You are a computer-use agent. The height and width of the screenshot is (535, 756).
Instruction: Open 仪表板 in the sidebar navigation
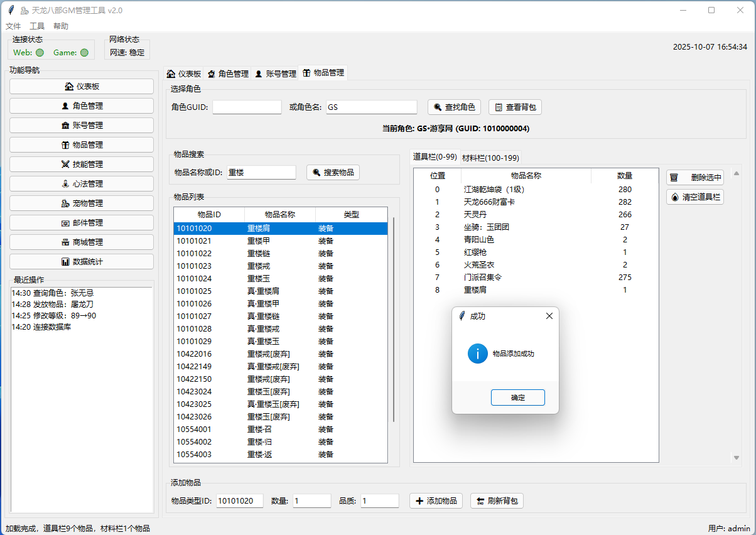(82, 87)
